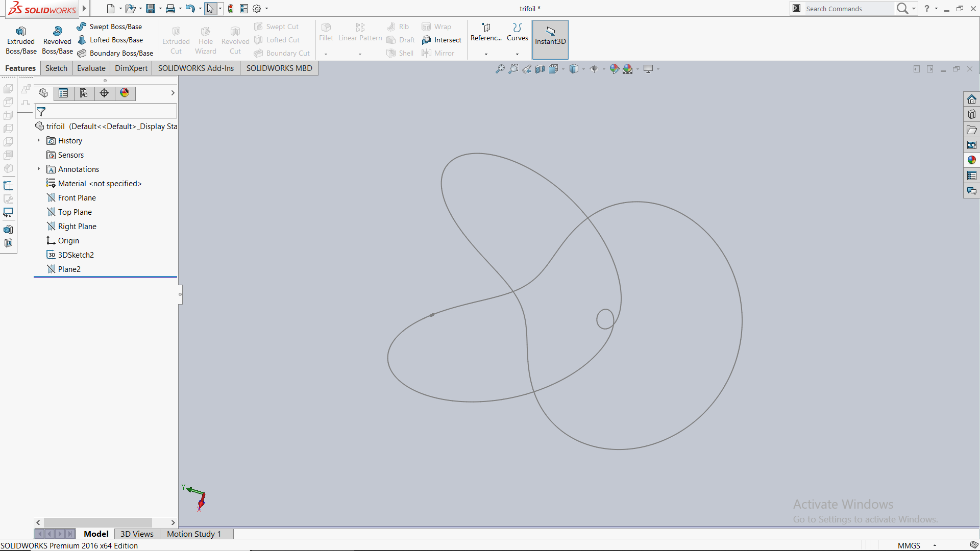
Task: Switch to the Sketch tab
Action: tap(56, 68)
